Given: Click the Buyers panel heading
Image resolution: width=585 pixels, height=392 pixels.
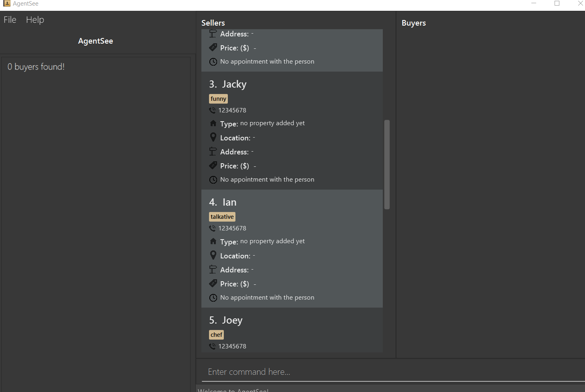Looking at the screenshot, I should [x=414, y=23].
